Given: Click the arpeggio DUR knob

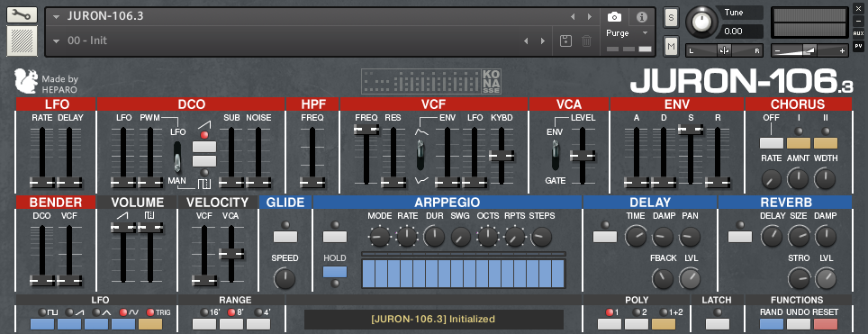Looking at the screenshot, I should click(434, 237).
